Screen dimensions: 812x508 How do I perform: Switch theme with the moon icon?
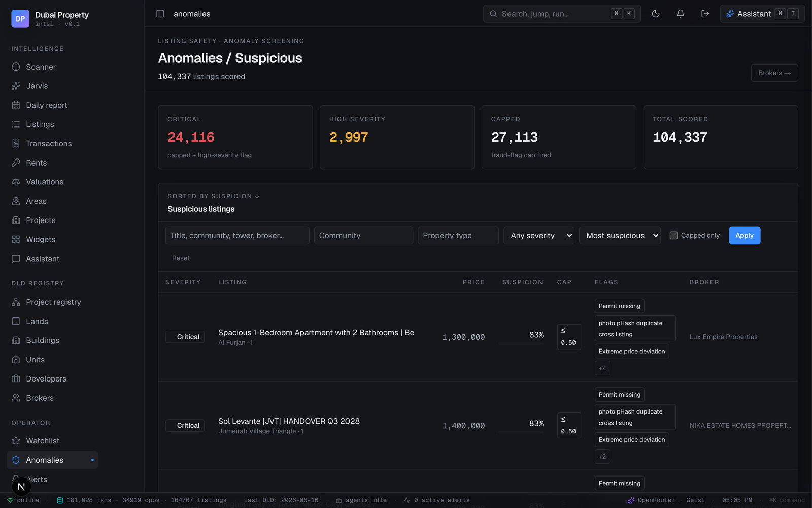coord(656,14)
